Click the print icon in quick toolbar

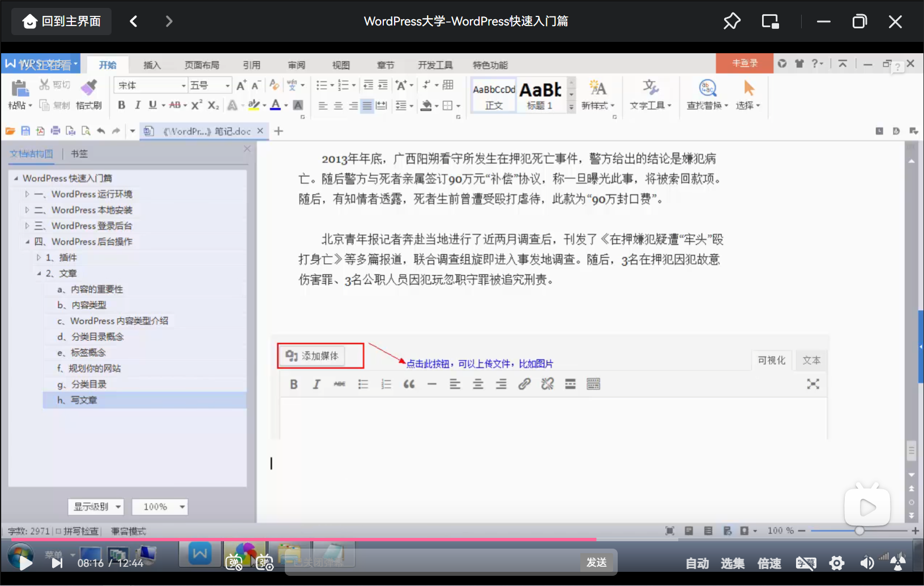[55, 131]
